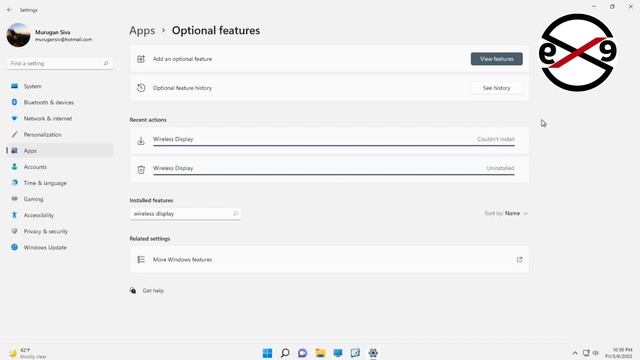This screenshot has width=640, height=360.
Task: Focus the installed features search field
Action: click(x=185, y=214)
